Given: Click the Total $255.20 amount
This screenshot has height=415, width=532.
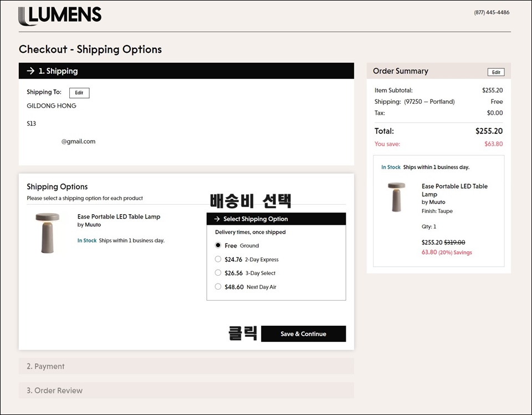Looking at the screenshot, I should pyautogui.click(x=489, y=131).
